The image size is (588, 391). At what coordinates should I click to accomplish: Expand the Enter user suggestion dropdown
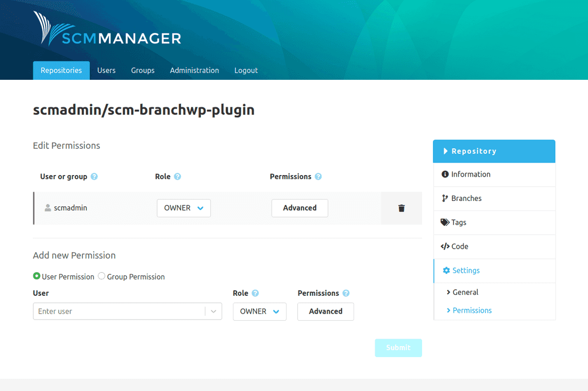coord(214,311)
